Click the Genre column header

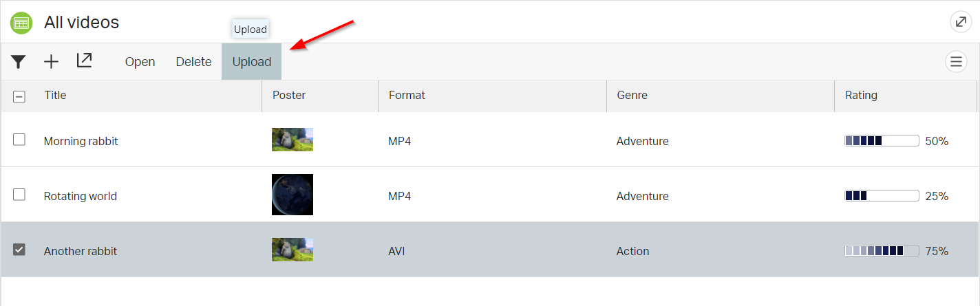[x=632, y=96]
